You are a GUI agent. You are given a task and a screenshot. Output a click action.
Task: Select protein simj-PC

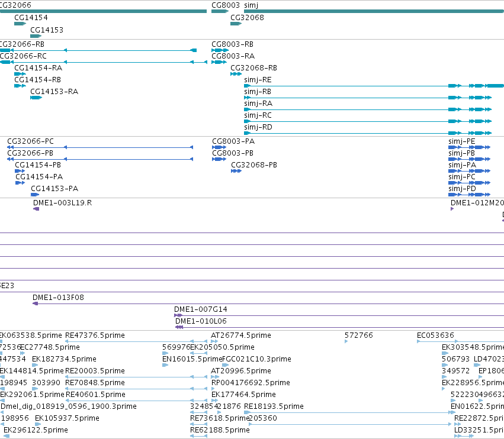click(461, 177)
